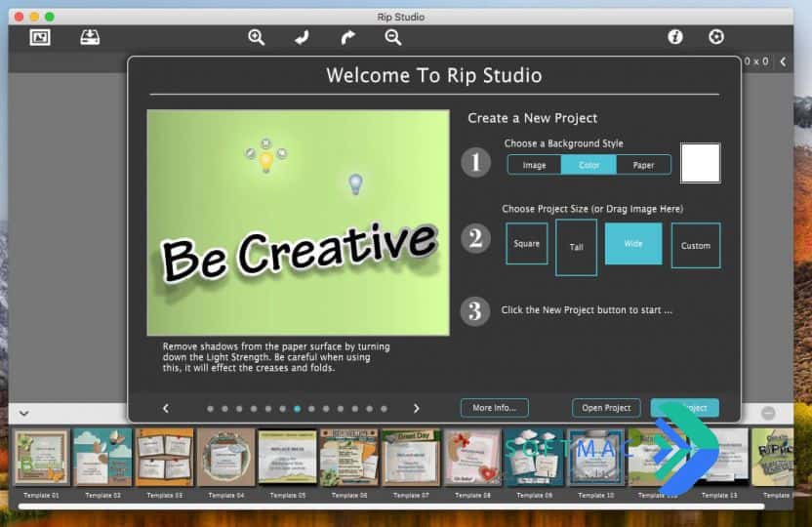Select the Template 09 thumbnail
Image resolution: width=812 pixels, height=527 pixels.
click(x=534, y=457)
